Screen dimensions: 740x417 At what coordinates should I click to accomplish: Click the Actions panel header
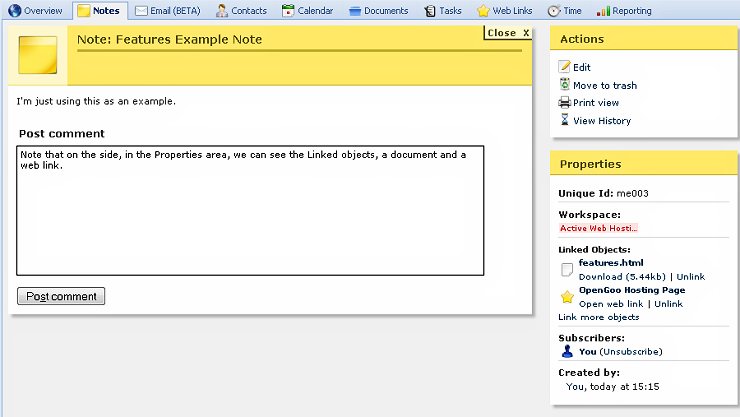click(x=643, y=39)
